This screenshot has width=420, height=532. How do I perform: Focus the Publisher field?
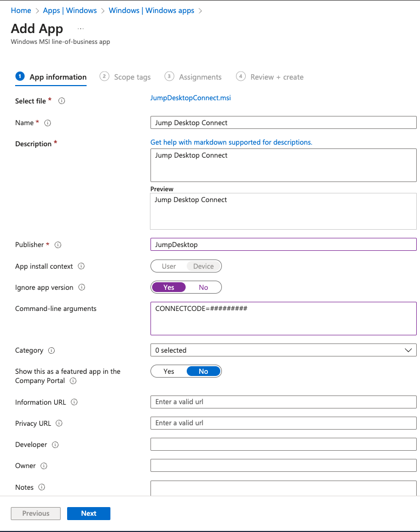point(284,244)
